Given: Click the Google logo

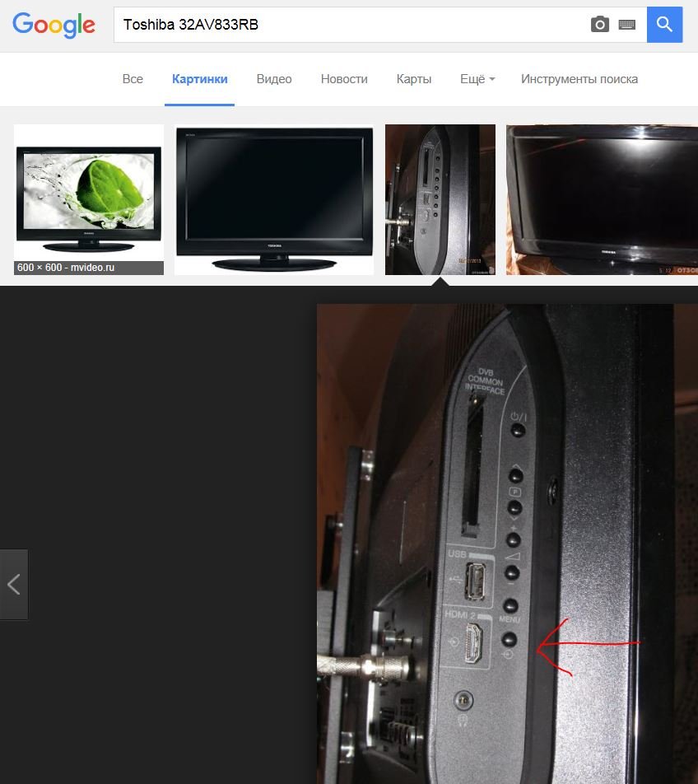Looking at the screenshot, I should coord(54,25).
